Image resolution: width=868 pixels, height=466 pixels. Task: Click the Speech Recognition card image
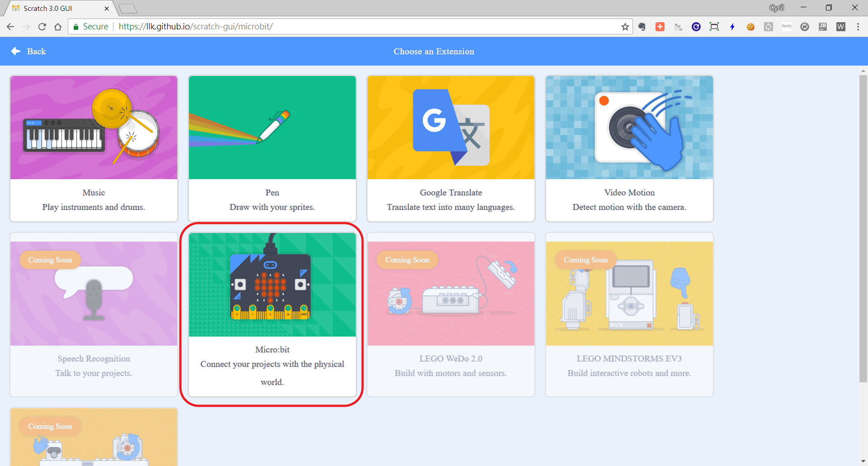pos(94,294)
